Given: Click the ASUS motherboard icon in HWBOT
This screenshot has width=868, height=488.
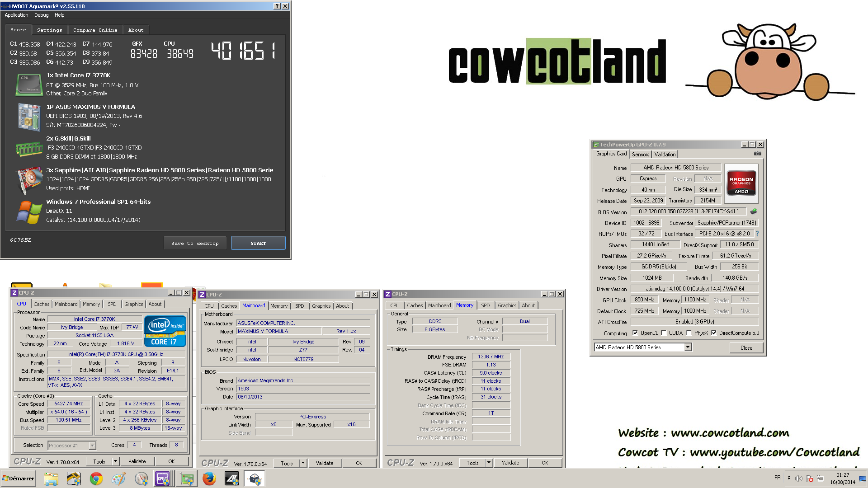Looking at the screenshot, I should click(29, 117).
